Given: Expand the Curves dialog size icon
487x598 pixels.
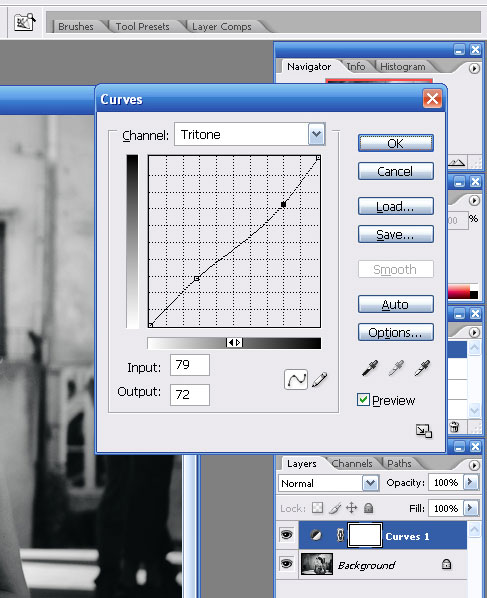Looking at the screenshot, I should pos(424,431).
